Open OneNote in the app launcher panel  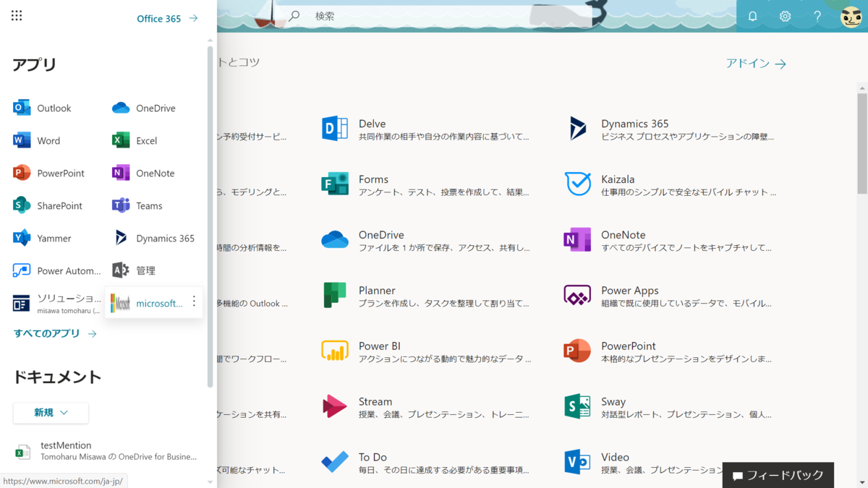coord(143,174)
